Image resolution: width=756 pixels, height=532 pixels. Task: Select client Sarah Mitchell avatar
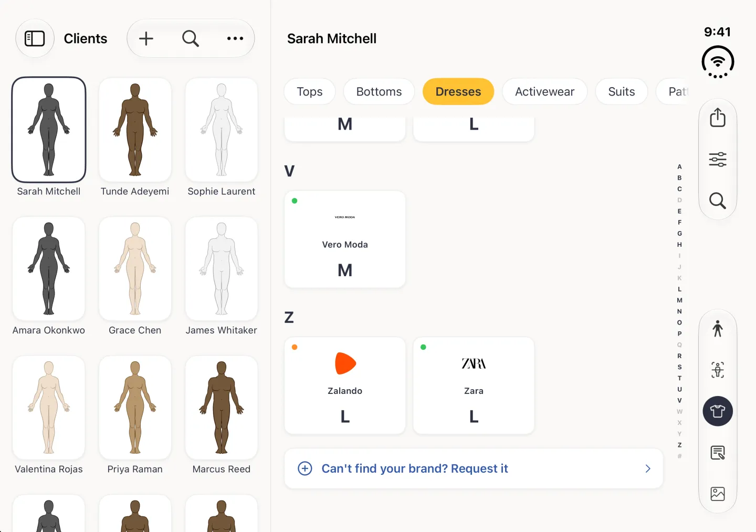49,130
